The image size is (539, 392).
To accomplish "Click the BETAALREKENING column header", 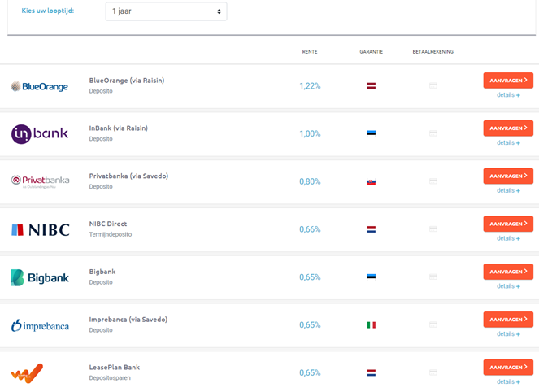I will coord(433,51).
